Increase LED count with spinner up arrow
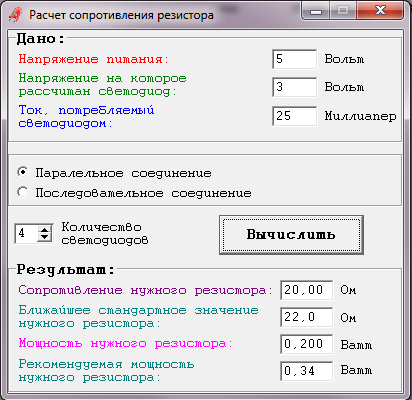Screen dimensions: 412x400 tap(45, 230)
